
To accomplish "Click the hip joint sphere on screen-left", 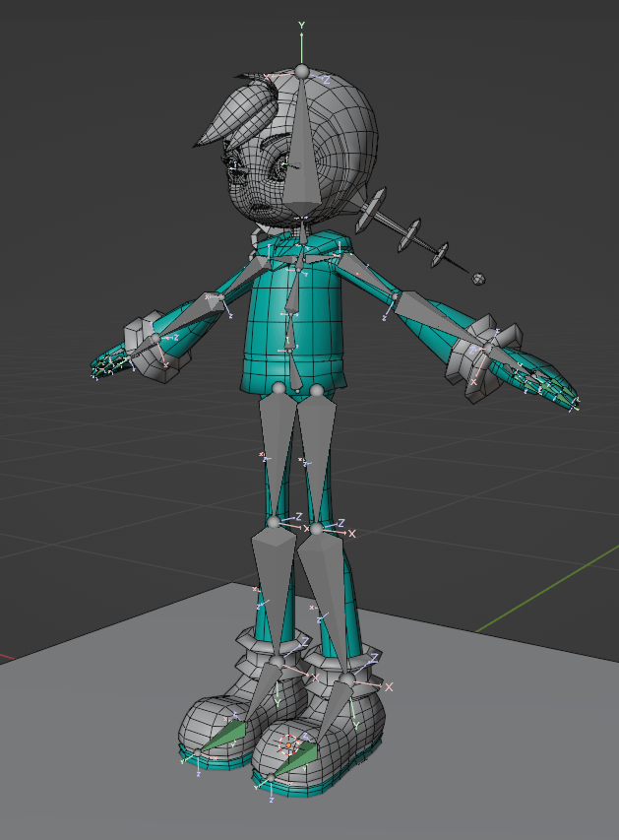I will [x=279, y=389].
